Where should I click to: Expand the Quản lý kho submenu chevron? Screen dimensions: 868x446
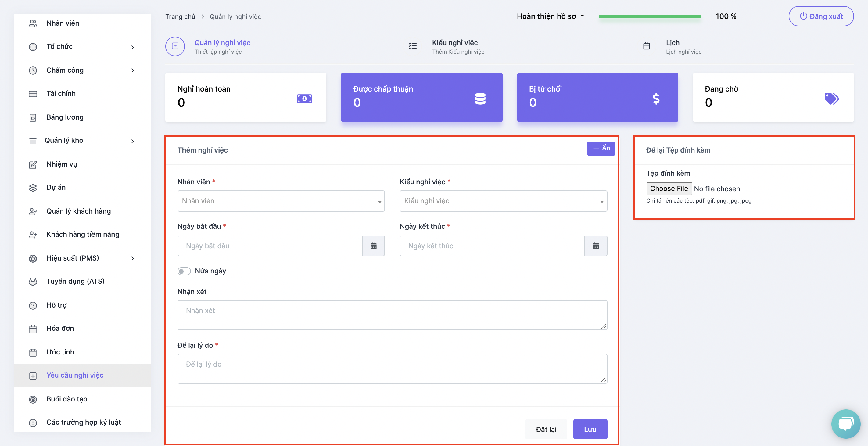[132, 141]
